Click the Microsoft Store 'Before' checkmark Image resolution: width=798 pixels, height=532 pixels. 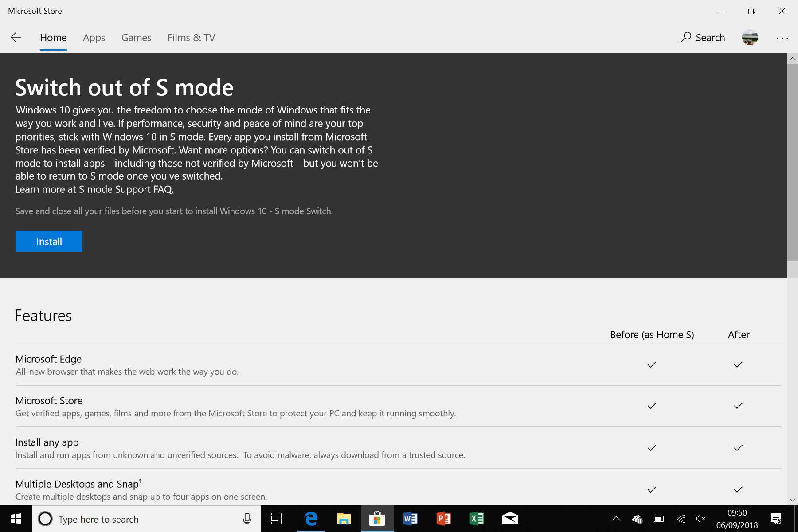(652, 406)
